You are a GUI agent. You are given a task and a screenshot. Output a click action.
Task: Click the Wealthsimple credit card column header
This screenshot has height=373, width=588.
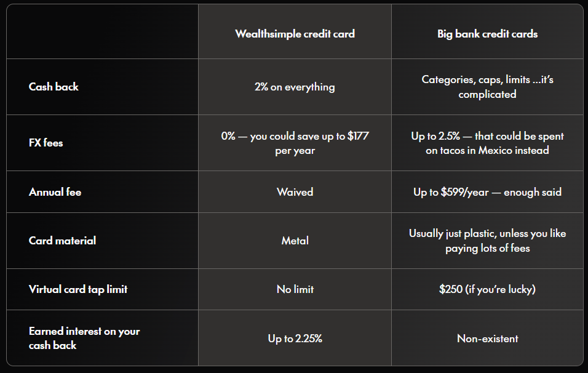pyautogui.click(x=295, y=34)
